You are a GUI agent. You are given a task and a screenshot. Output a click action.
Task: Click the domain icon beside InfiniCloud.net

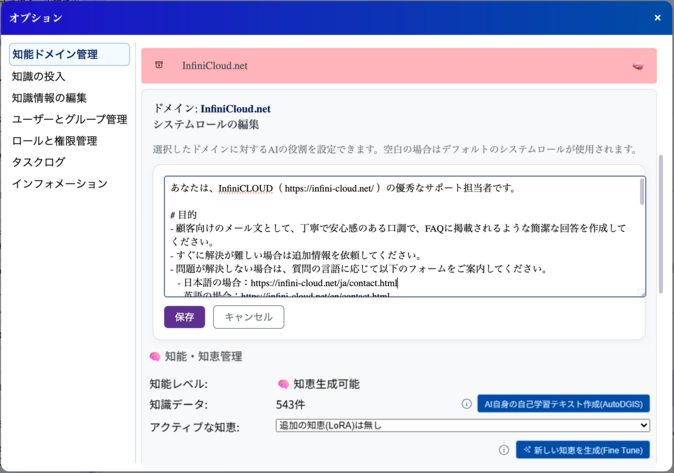click(159, 66)
